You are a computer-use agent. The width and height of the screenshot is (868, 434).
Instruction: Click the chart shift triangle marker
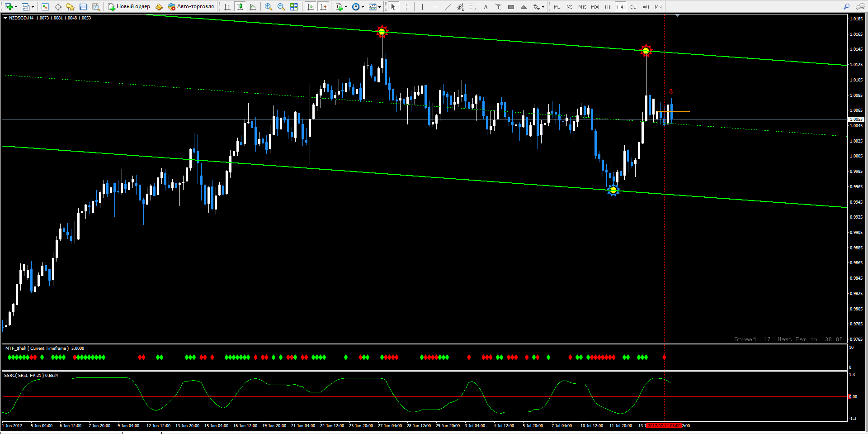tap(677, 16)
